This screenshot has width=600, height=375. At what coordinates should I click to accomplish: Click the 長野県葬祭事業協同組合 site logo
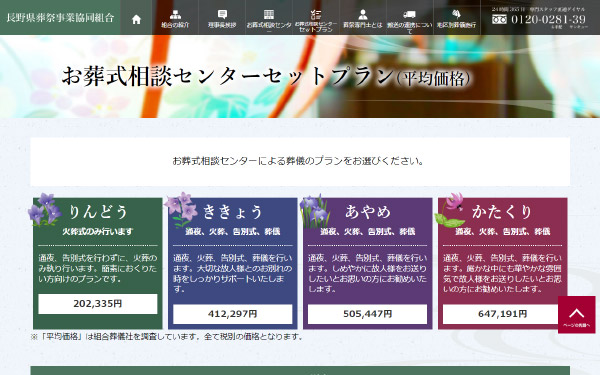(x=60, y=18)
